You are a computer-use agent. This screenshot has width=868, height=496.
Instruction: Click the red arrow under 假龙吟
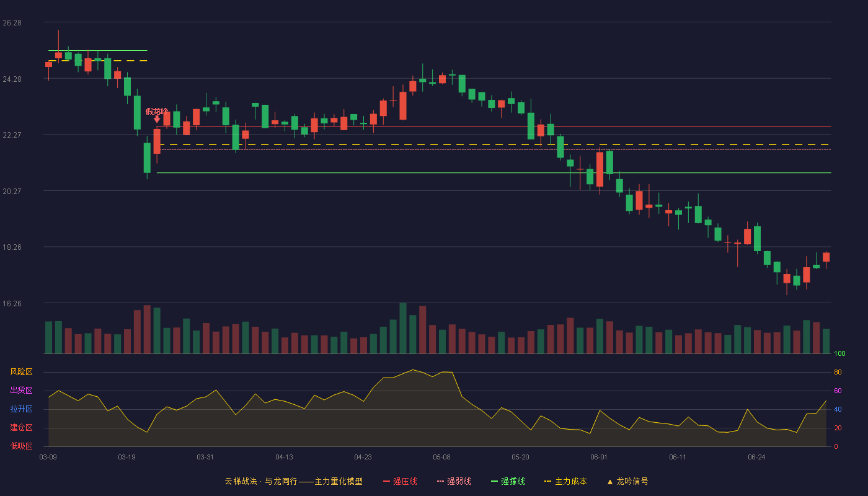pyautogui.click(x=157, y=119)
